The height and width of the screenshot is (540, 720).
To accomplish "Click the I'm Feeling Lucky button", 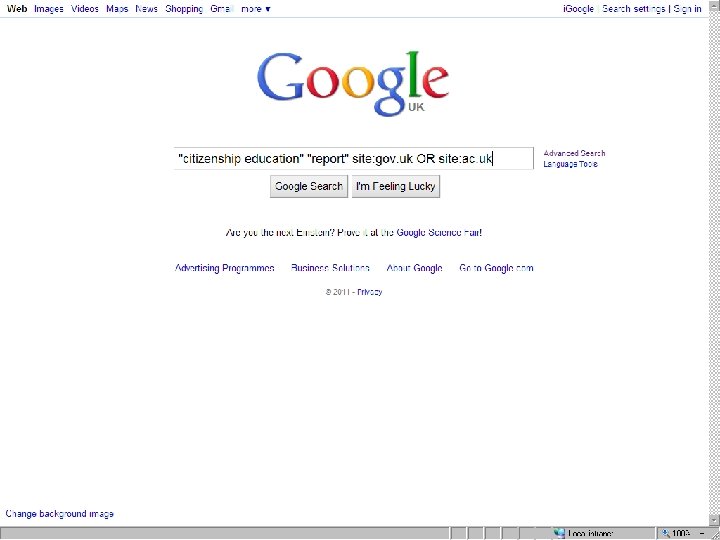I will click(x=396, y=186).
